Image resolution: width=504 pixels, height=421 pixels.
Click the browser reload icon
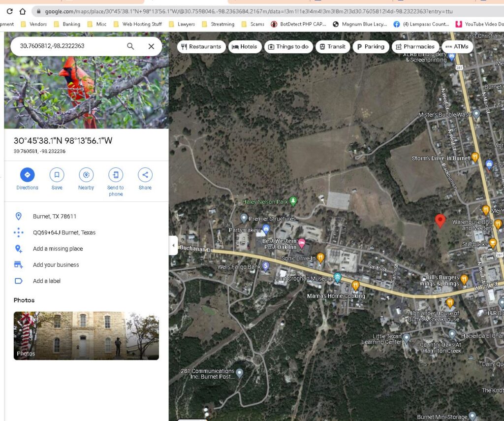coord(10,12)
